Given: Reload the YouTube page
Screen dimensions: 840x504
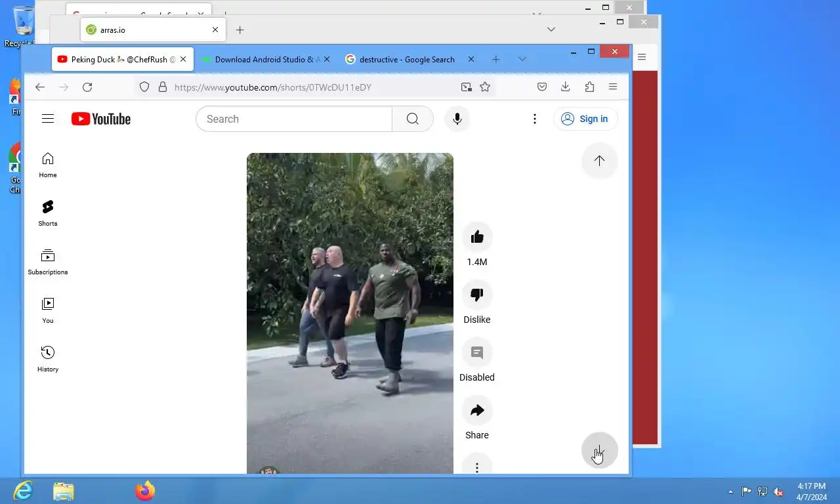Looking at the screenshot, I should (87, 87).
